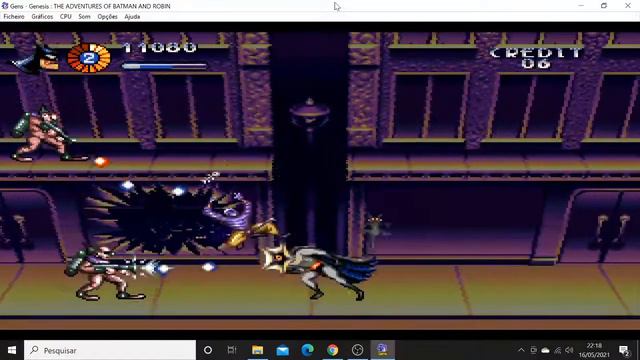Open the Ficheiro menu
This screenshot has width=640, height=360.
[x=14, y=17]
